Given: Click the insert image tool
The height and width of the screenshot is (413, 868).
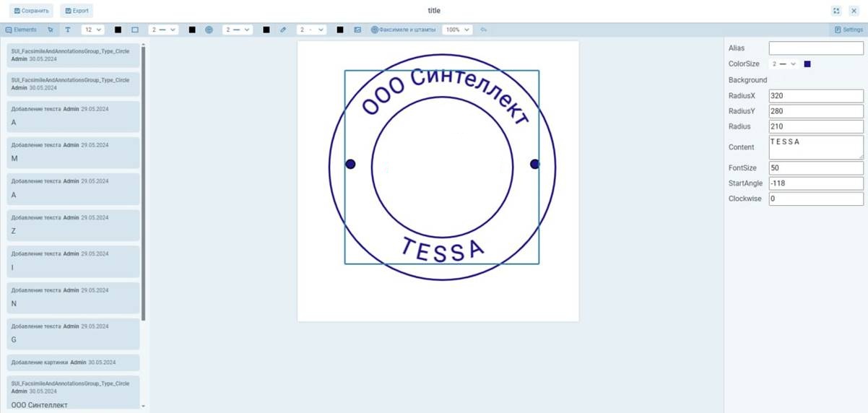Looking at the screenshot, I should click(x=357, y=30).
